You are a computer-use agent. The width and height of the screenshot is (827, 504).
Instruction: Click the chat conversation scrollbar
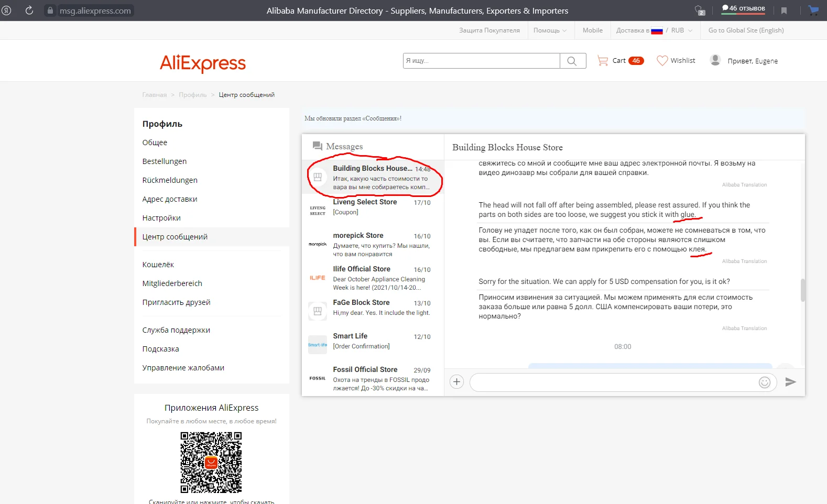pyautogui.click(x=802, y=290)
